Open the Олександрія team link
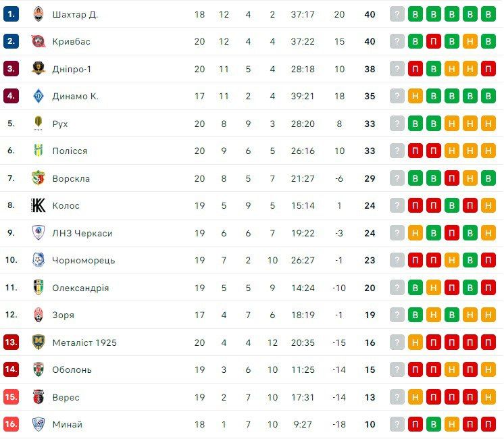 [80, 288]
